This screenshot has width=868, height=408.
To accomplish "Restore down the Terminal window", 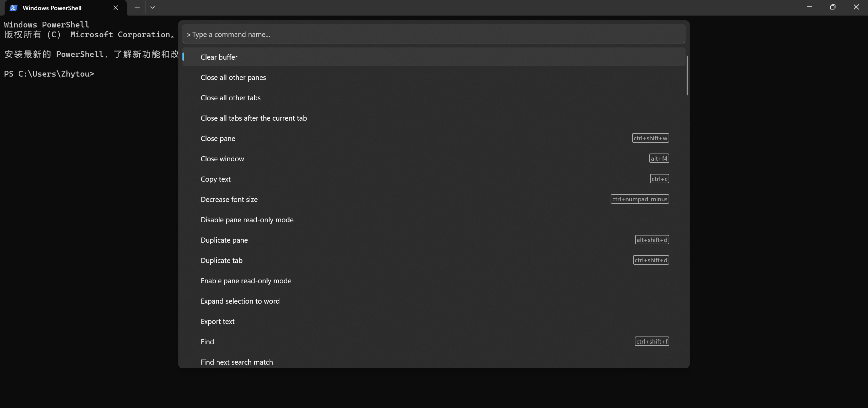I will 833,7.
